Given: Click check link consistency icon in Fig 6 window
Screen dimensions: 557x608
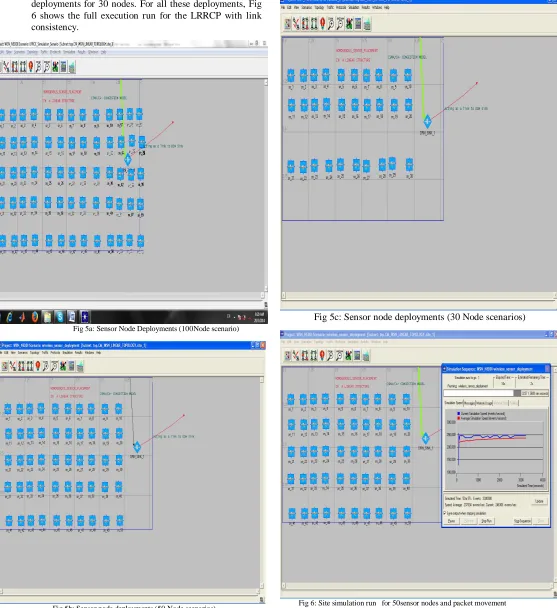Looking at the screenshot, I should 296,355.
